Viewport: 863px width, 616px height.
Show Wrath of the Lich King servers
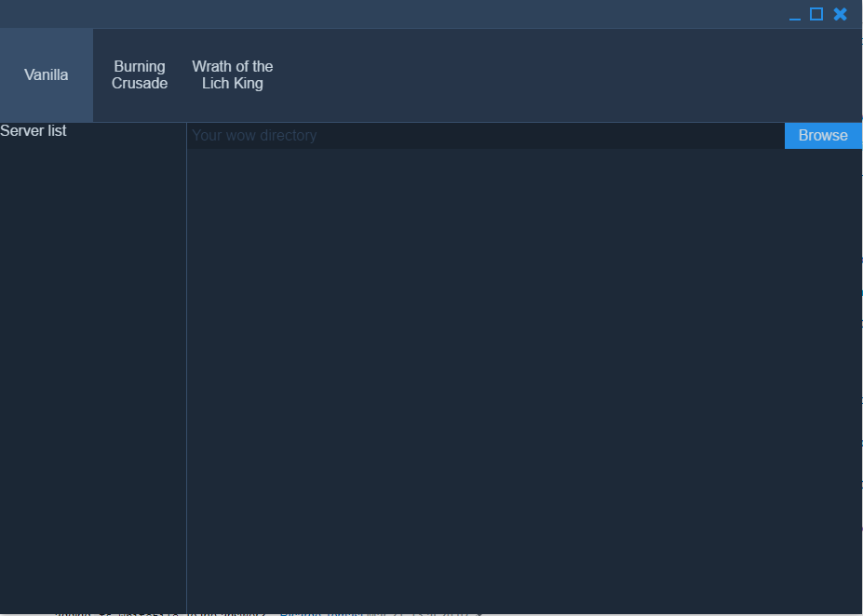[233, 75]
